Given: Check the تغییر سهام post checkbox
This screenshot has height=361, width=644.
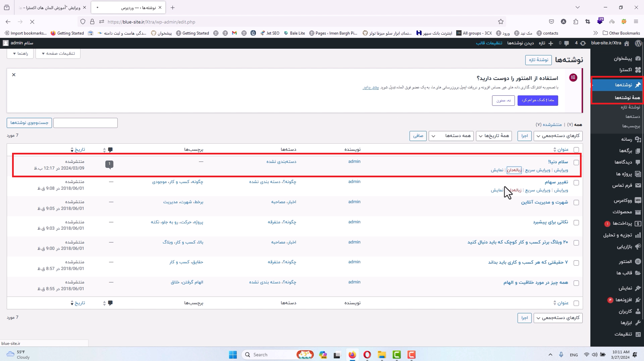Looking at the screenshot, I should pyautogui.click(x=576, y=183).
